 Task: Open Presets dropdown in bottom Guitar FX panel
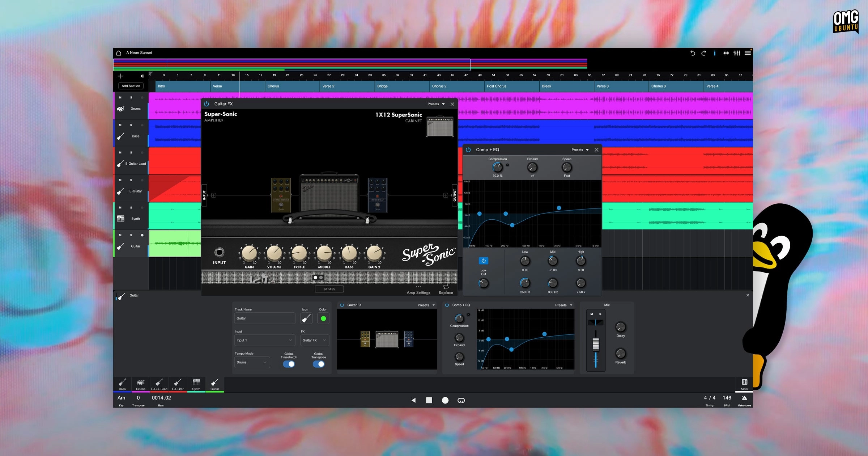[x=426, y=305]
